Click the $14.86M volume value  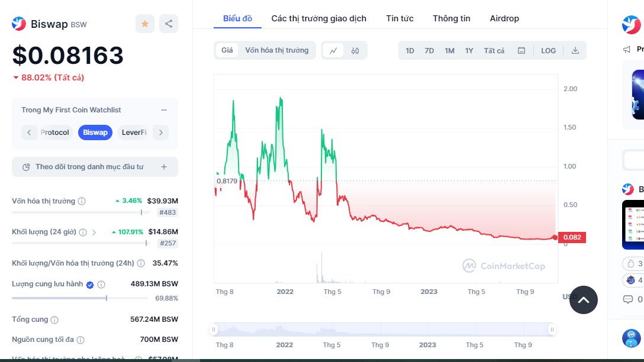pyautogui.click(x=163, y=232)
